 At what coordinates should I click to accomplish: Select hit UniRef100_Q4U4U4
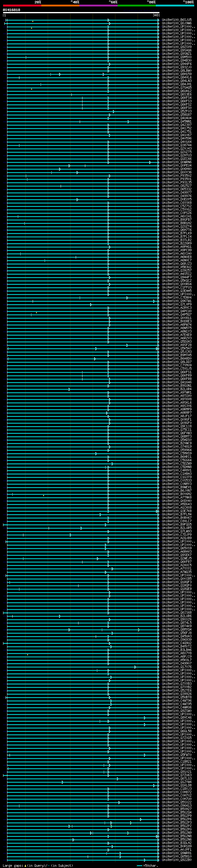coord(177,118)
